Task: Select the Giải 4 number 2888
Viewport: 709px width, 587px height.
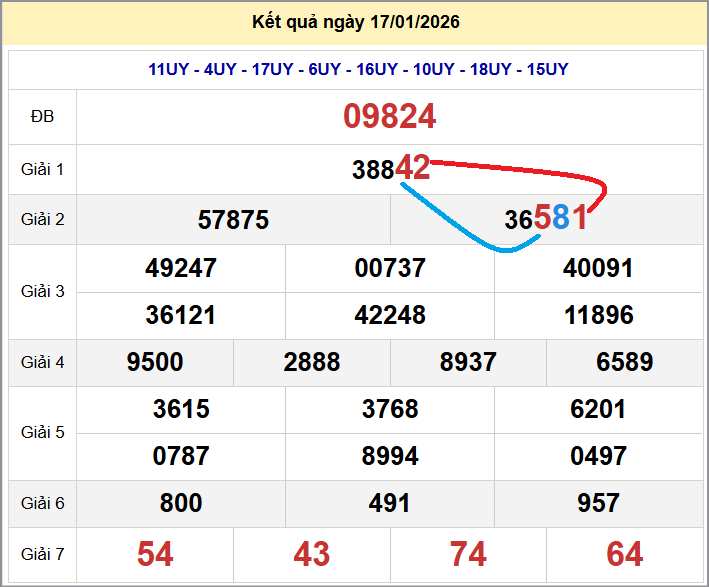Action: pyautogui.click(x=312, y=362)
